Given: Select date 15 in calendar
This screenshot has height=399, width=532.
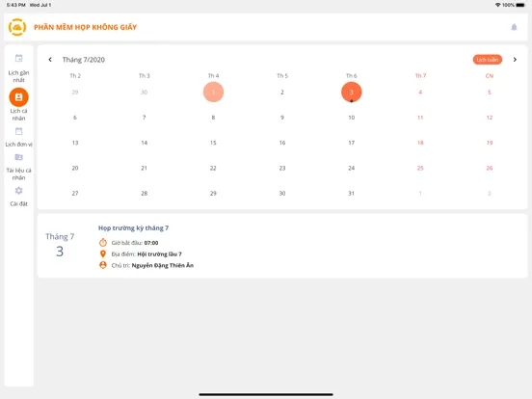Looking at the screenshot, I should [x=213, y=143].
